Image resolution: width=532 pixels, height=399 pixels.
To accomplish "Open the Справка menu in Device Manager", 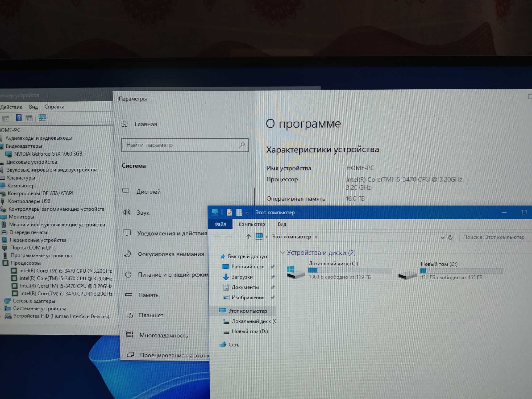I will point(54,107).
